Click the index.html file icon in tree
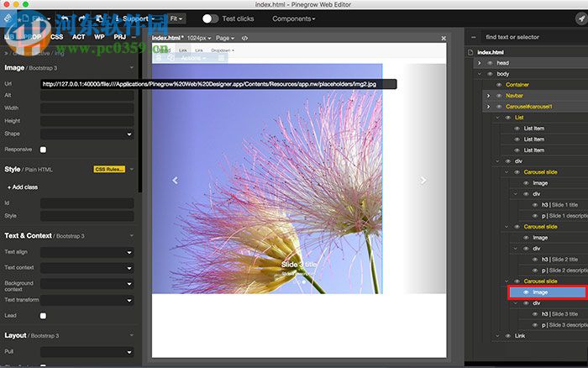The width and height of the screenshot is (588, 368). 470,52
